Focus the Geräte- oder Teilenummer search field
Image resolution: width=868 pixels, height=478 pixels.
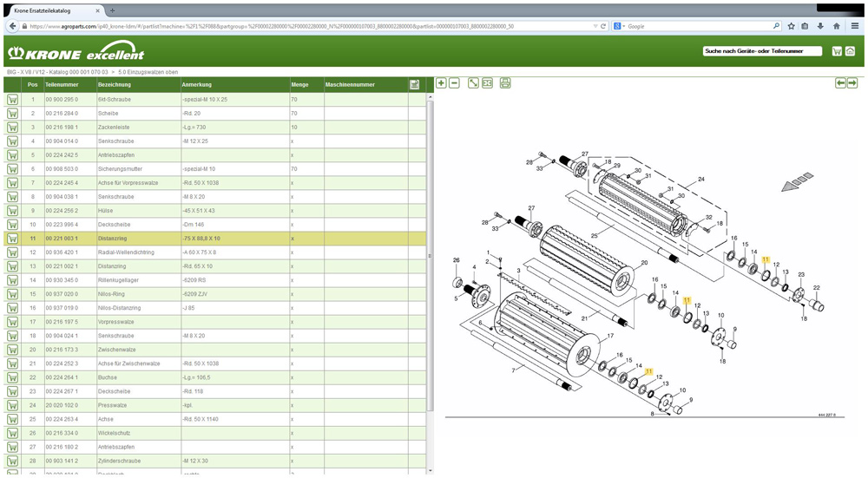click(x=762, y=52)
